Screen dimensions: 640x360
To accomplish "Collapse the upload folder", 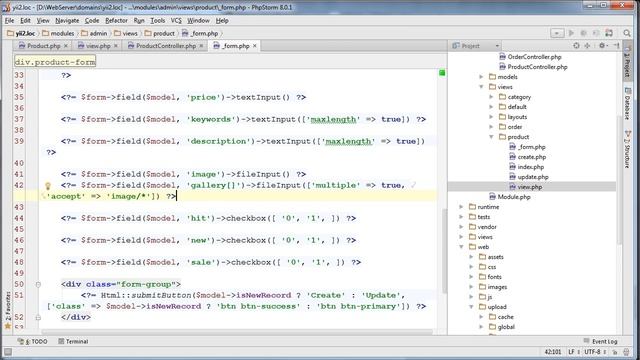I will click(x=471, y=307).
